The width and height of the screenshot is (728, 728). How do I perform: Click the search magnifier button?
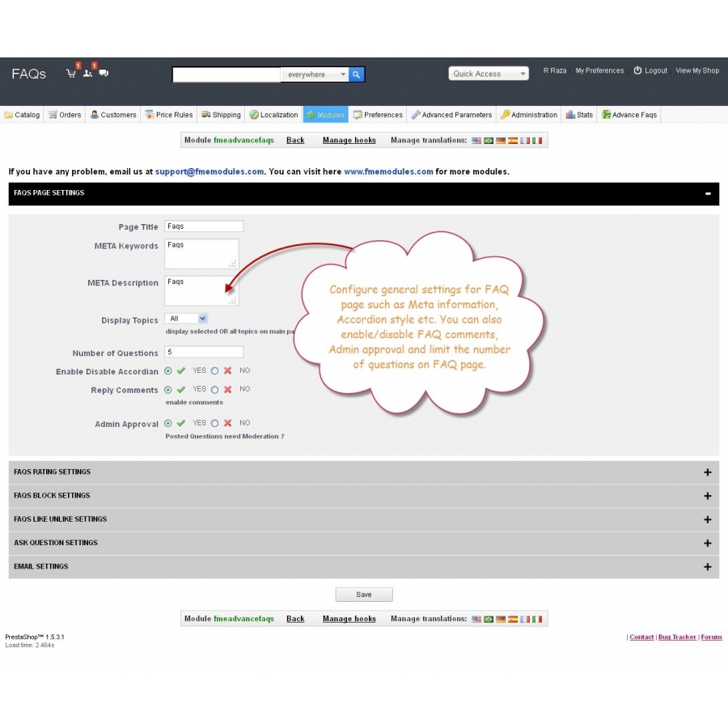click(356, 74)
